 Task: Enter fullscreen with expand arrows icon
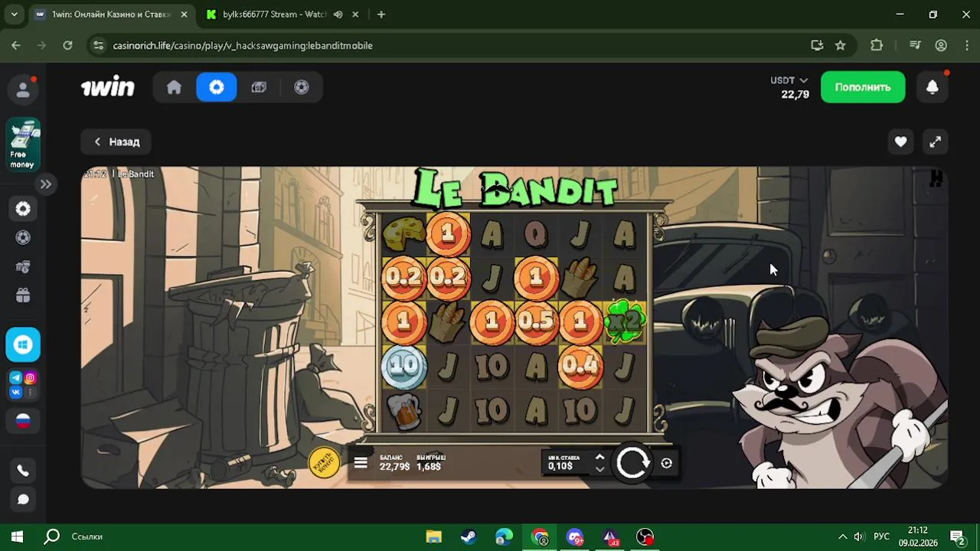(935, 142)
